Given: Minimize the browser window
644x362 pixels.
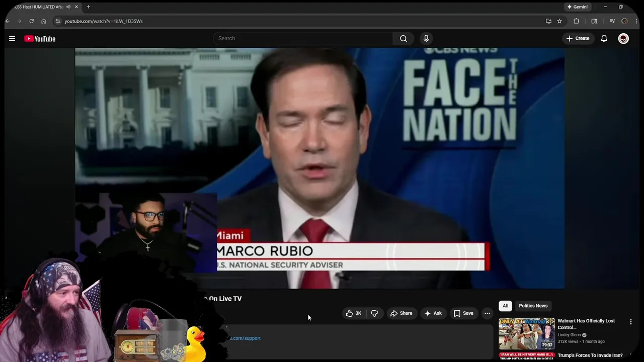Looking at the screenshot, I should tap(605, 7).
